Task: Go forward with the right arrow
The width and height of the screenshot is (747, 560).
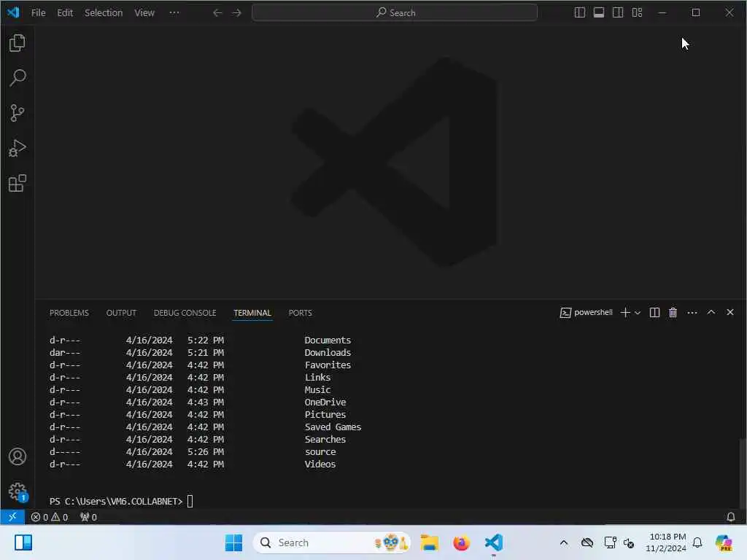Action: (237, 13)
